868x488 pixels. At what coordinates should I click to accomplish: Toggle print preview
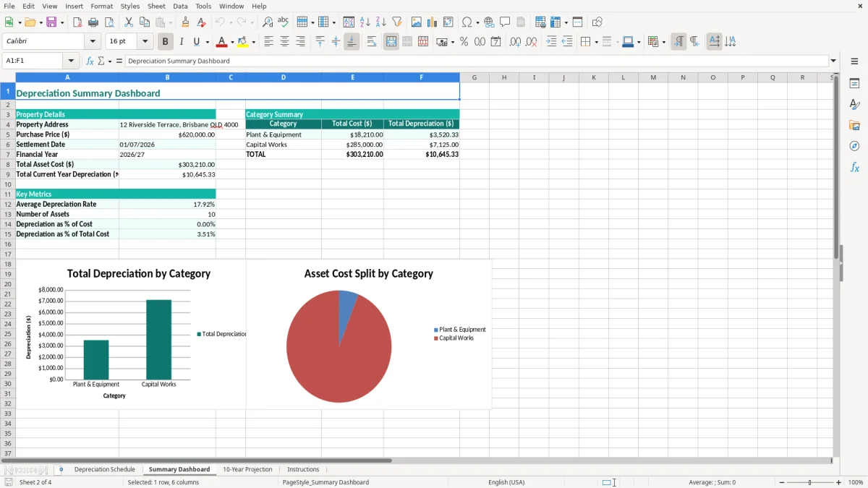click(109, 22)
